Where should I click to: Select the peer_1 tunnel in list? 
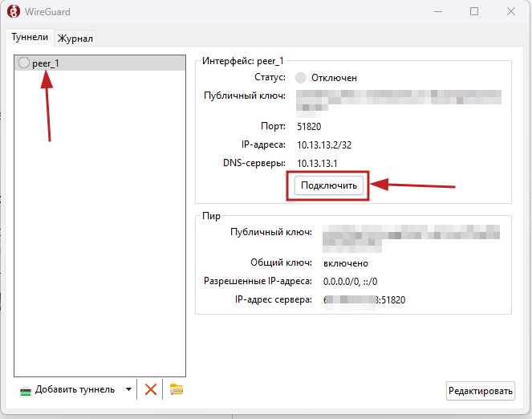pos(100,63)
